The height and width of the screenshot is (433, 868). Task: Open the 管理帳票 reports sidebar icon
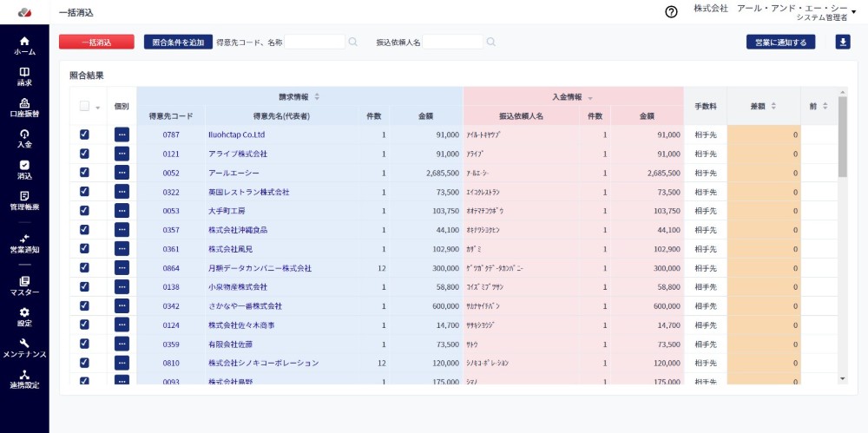click(x=24, y=200)
